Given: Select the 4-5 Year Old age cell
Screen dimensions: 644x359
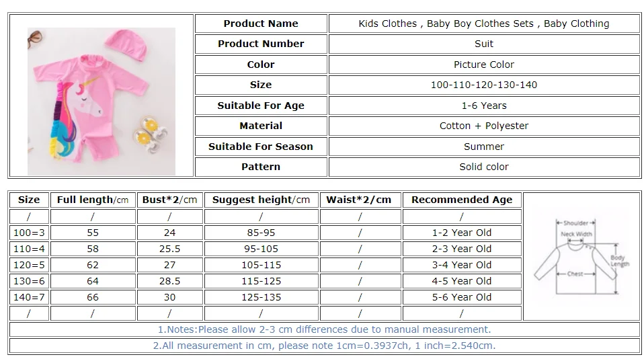Looking at the screenshot, I should (461, 281).
